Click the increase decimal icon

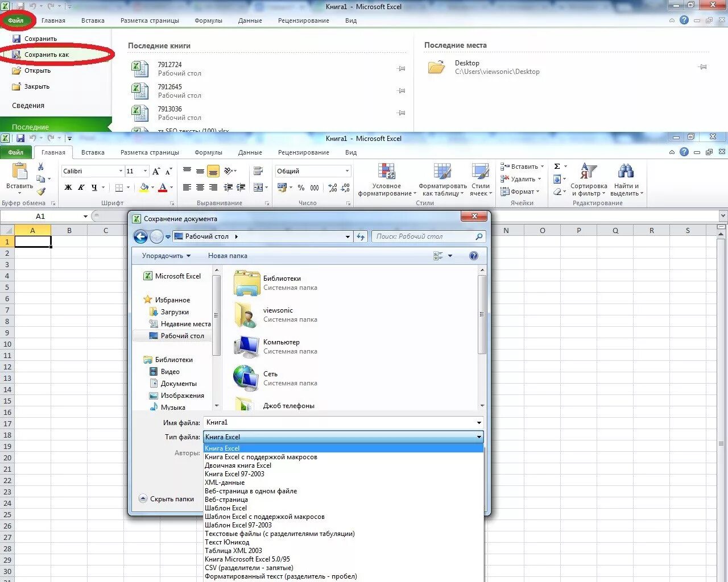333,188
